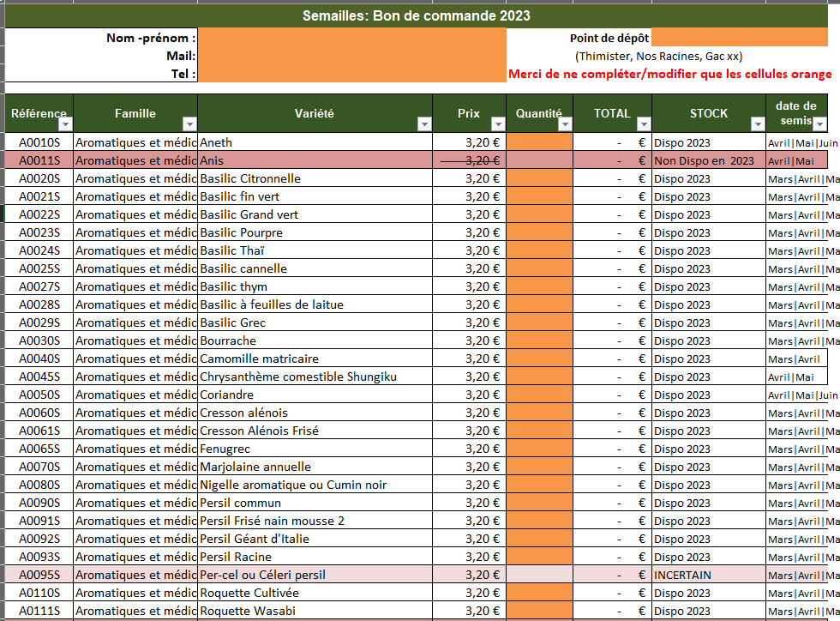Select the 'Basilic fin vert' cell

click(315, 196)
